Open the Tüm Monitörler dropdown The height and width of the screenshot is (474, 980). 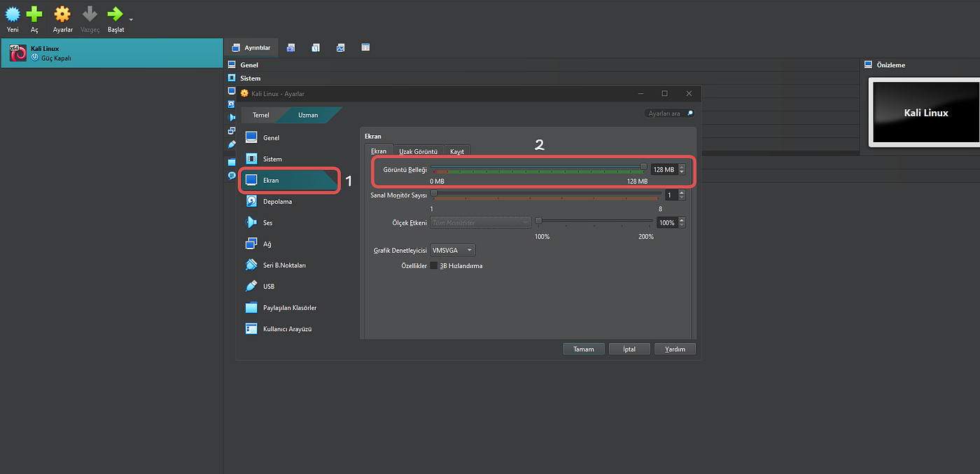(480, 223)
